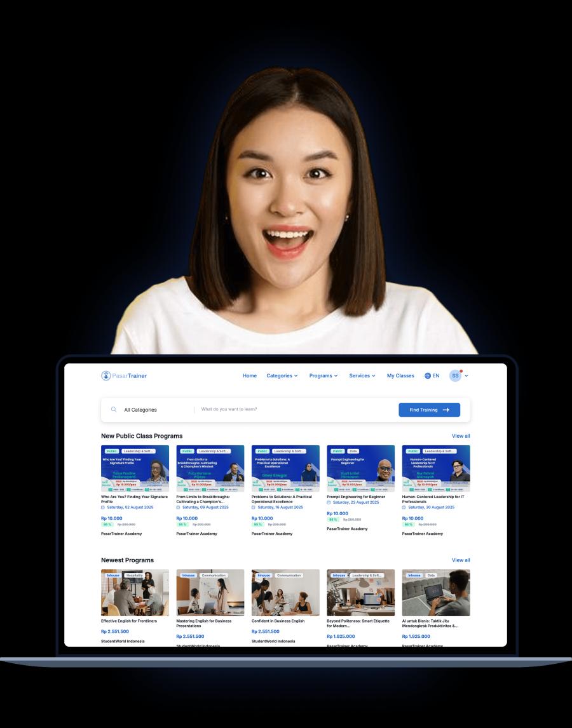
Task: Expand the Services dropdown menu
Action: (x=362, y=375)
